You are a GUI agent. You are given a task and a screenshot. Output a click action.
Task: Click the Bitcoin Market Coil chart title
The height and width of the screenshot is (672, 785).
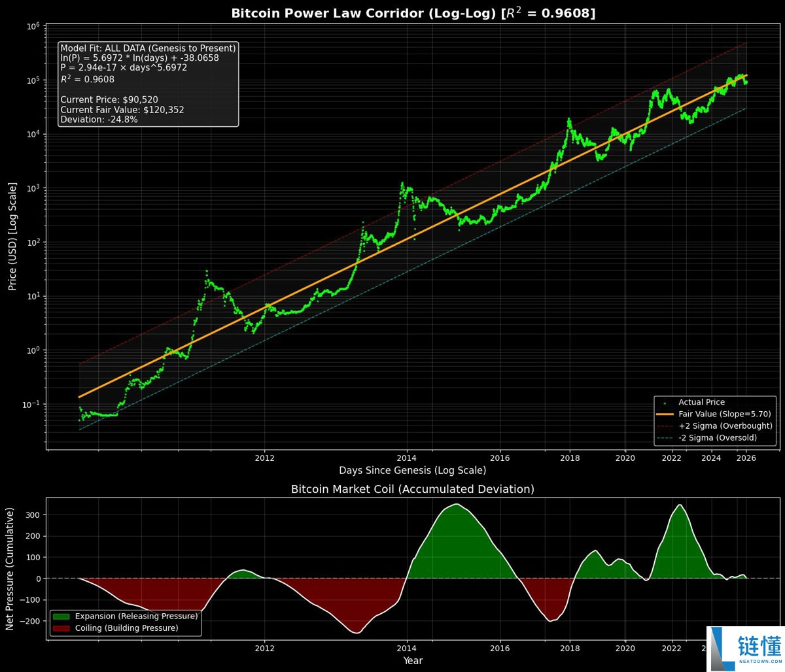(412, 489)
